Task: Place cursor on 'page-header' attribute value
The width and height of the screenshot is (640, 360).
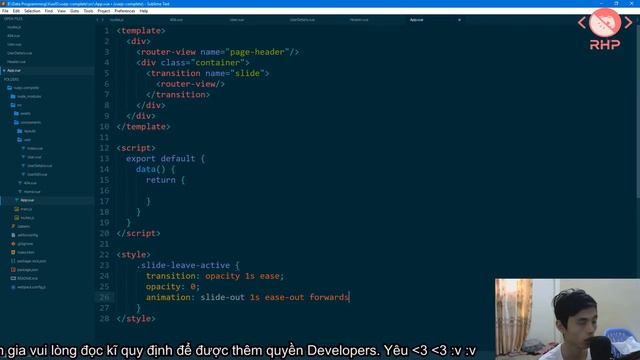Action: point(257,52)
